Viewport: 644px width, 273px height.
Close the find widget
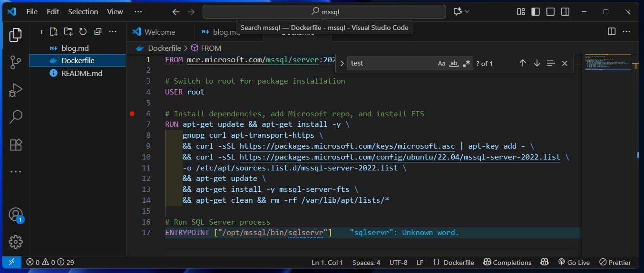point(565,63)
